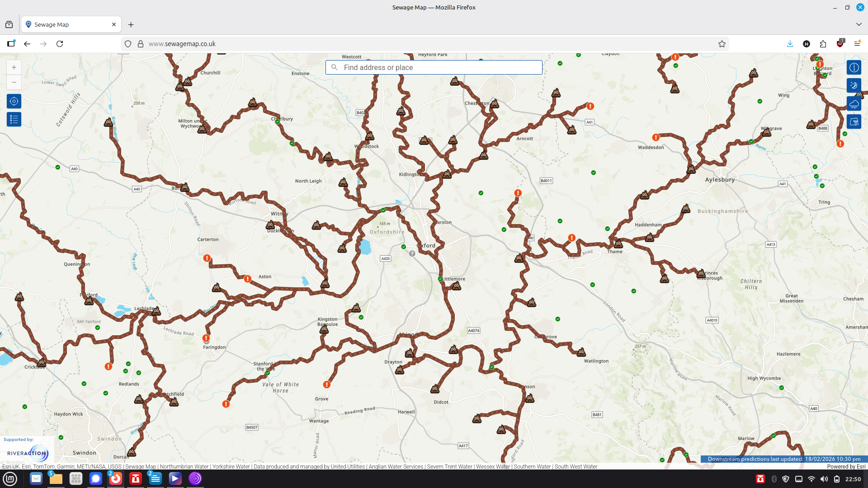Zoom out of the map
The height and width of the screenshot is (488, 868).
tap(14, 82)
